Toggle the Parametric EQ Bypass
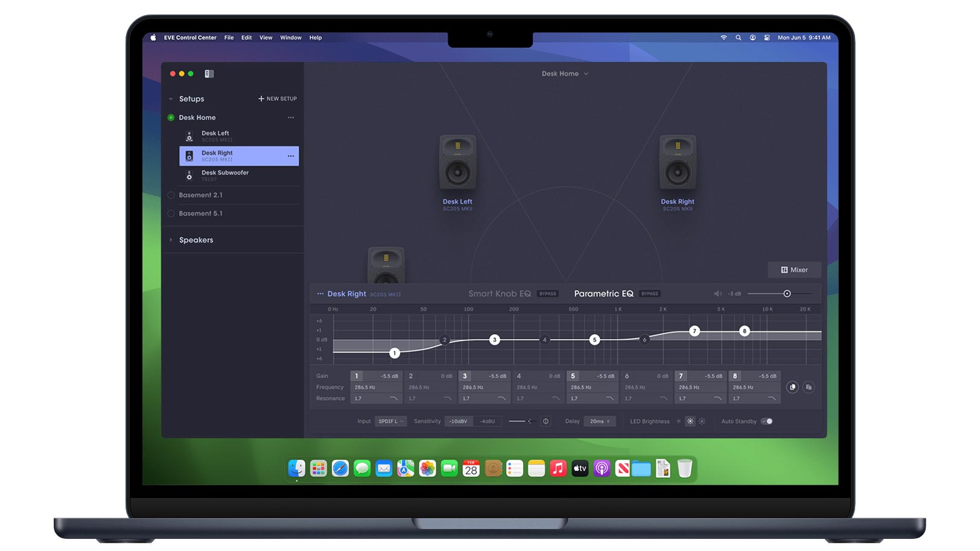Screen dimensions: 980x551 click(x=650, y=294)
